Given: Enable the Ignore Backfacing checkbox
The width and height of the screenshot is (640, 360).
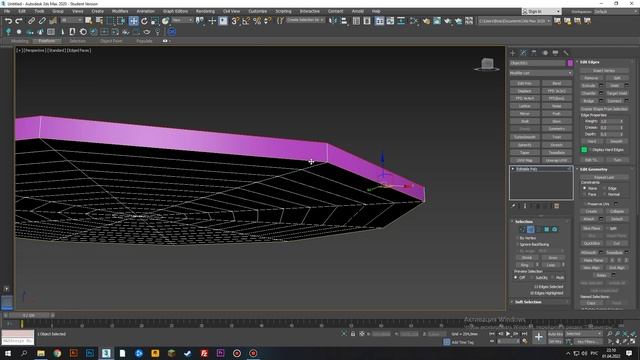Looking at the screenshot, I should 517,244.
